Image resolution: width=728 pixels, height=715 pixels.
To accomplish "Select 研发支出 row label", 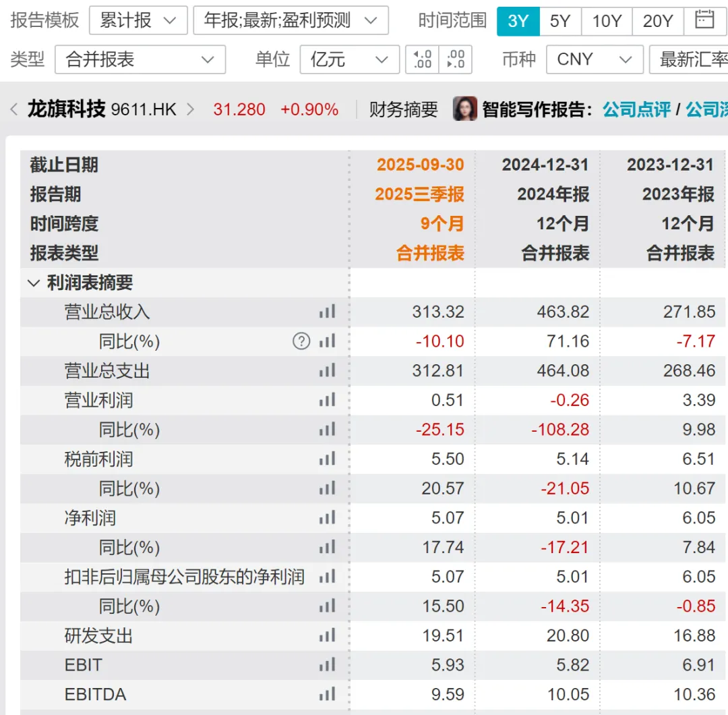I will coord(98,635).
